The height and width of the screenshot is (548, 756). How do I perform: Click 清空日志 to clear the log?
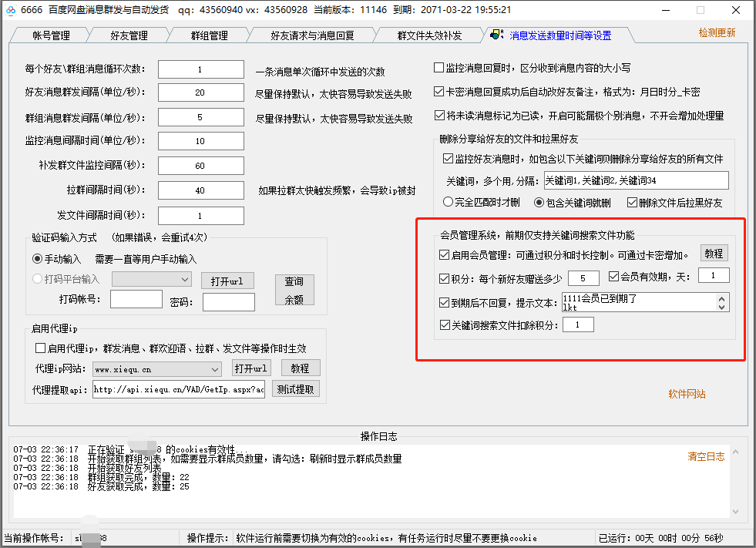[x=706, y=456]
